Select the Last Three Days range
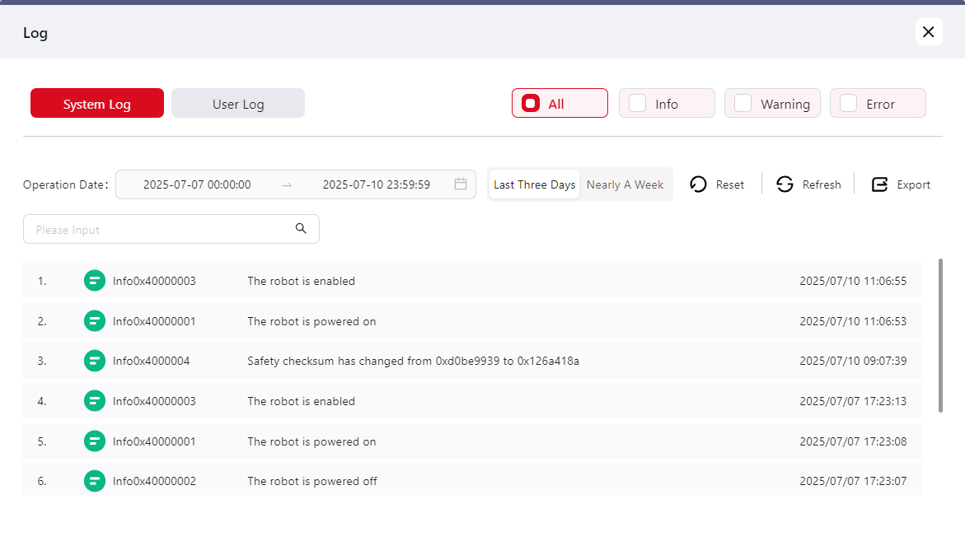This screenshot has width=965, height=560. click(x=534, y=184)
